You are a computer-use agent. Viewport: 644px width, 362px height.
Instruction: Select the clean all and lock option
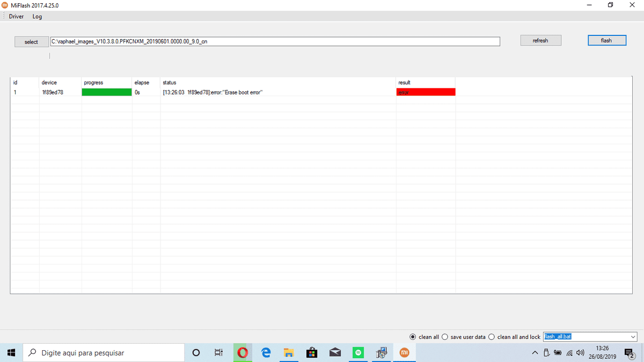(514, 337)
